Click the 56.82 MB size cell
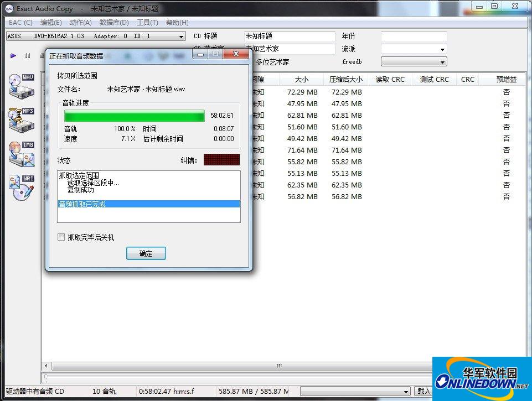The height and width of the screenshot is (401, 532). [x=302, y=196]
